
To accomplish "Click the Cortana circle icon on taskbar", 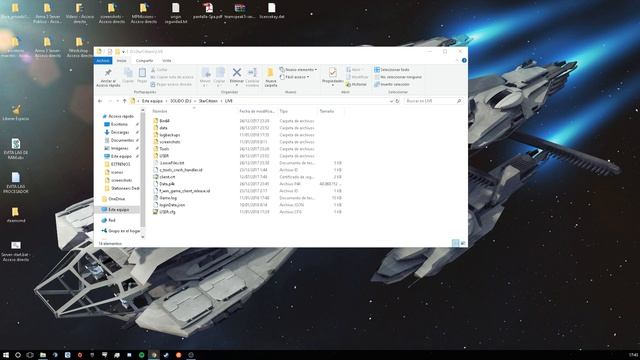I will (18, 355).
